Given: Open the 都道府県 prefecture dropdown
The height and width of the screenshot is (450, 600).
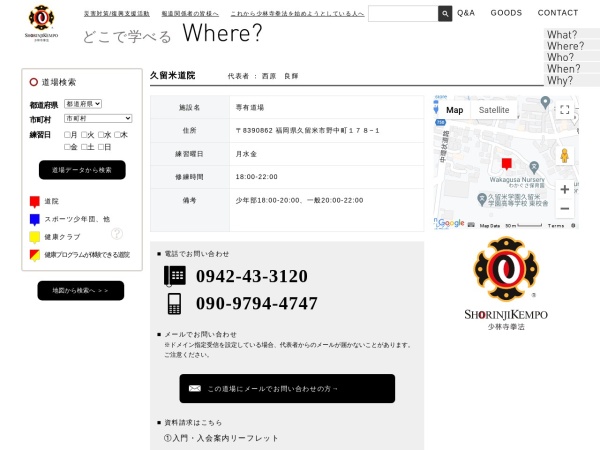Looking at the screenshot, I should (x=83, y=104).
